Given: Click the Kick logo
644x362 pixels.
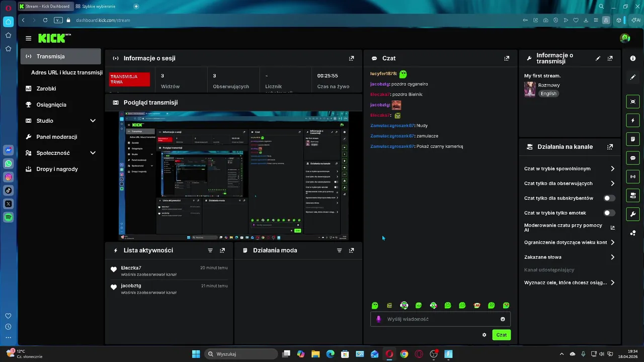Looking at the screenshot, I should click(x=54, y=38).
